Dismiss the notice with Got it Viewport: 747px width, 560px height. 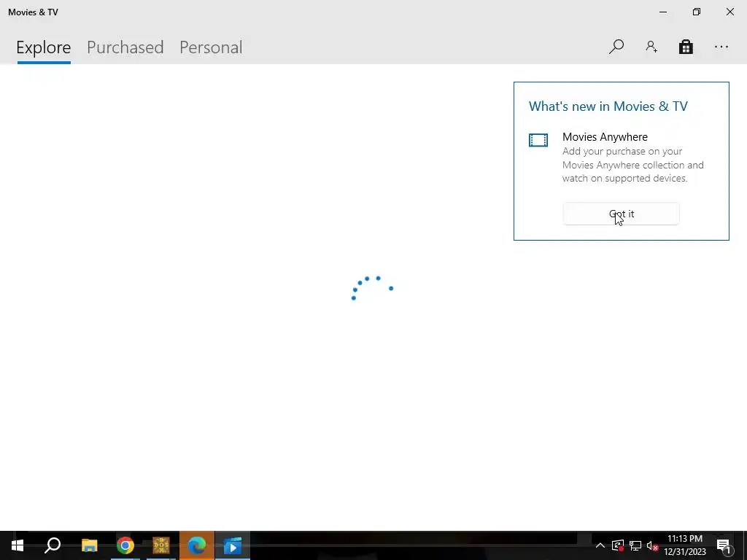point(622,214)
